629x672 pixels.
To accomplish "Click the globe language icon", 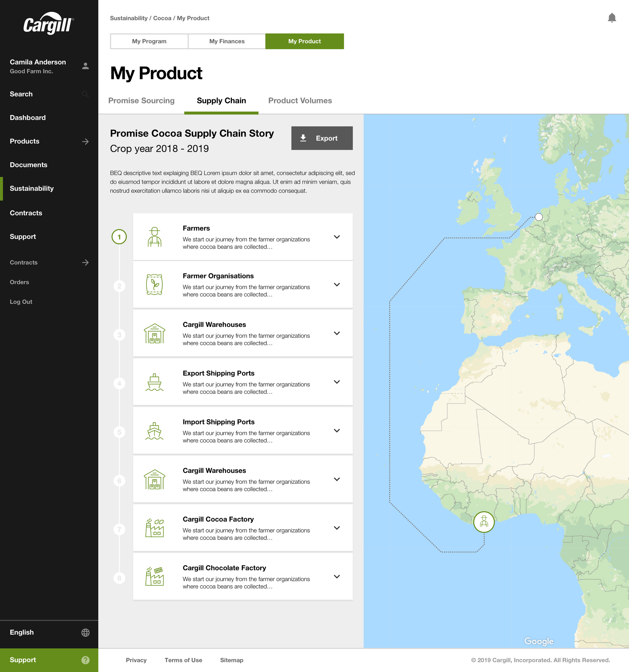I will tap(86, 632).
